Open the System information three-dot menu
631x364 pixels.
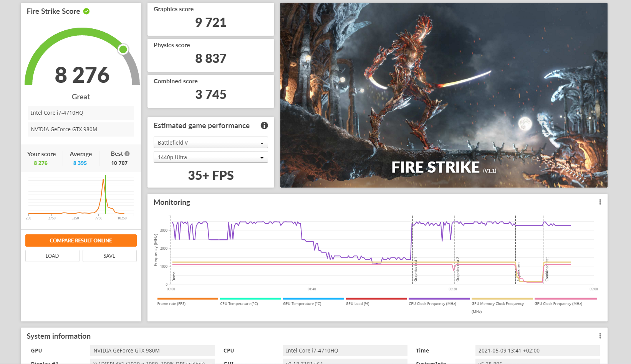tap(600, 336)
